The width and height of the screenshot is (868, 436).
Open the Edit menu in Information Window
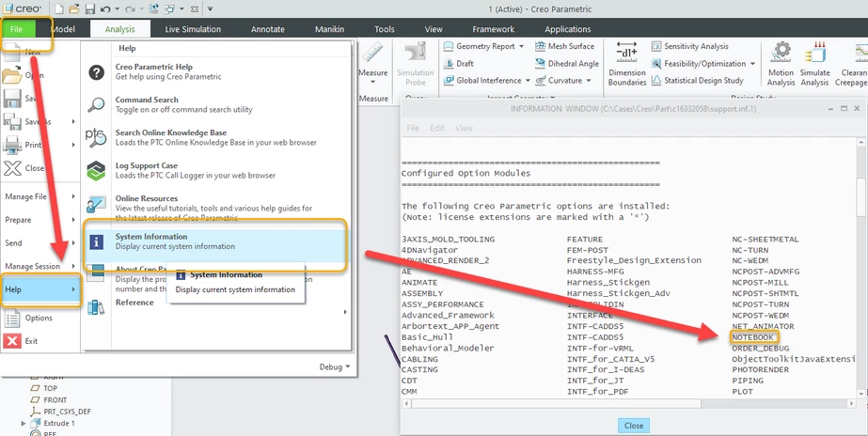click(436, 128)
